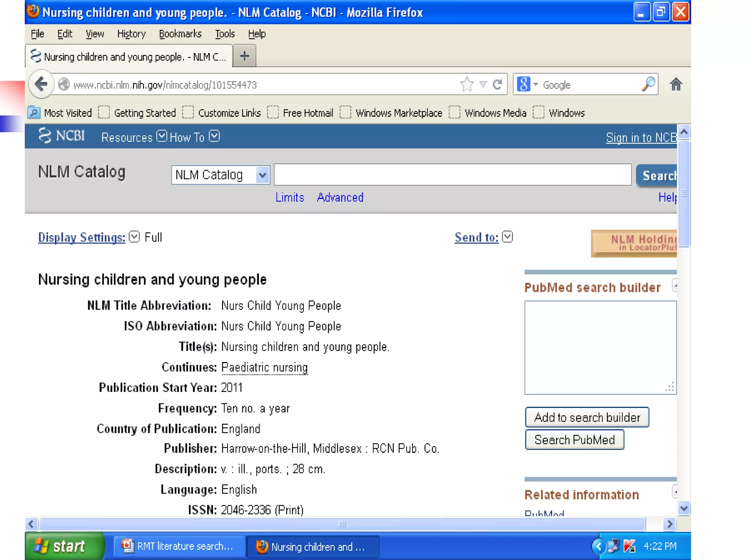Image resolution: width=747 pixels, height=560 pixels.
Task: Open the Most Visited bookmarks icon
Action: coord(34,113)
